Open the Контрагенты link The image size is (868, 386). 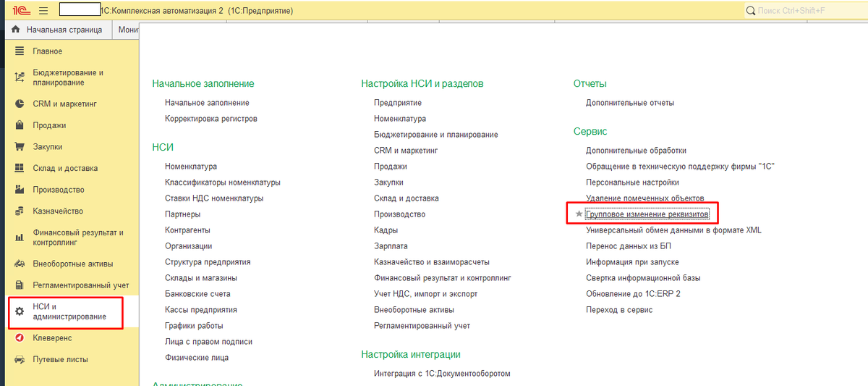[187, 230]
